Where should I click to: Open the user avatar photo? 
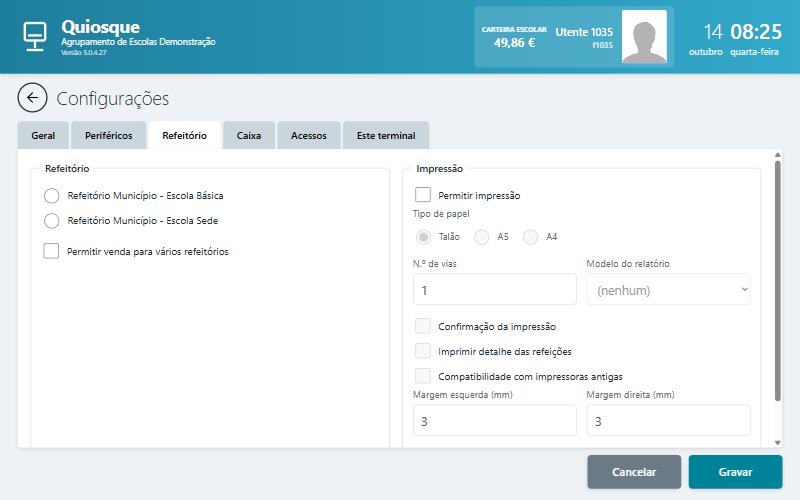pos(644,37)
